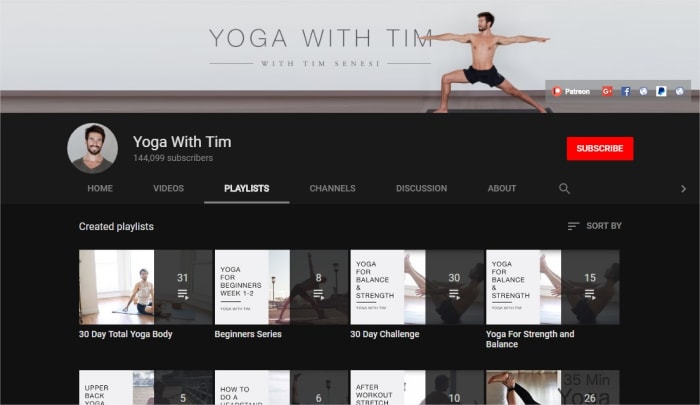Subscribe to the Yoga With Tim channel
This screenshot has height=405, width=700.
click(600, 148)
